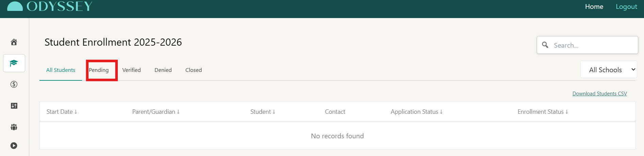Sort by Application Status column
This screenshot has height=156, width=644.
416,112
